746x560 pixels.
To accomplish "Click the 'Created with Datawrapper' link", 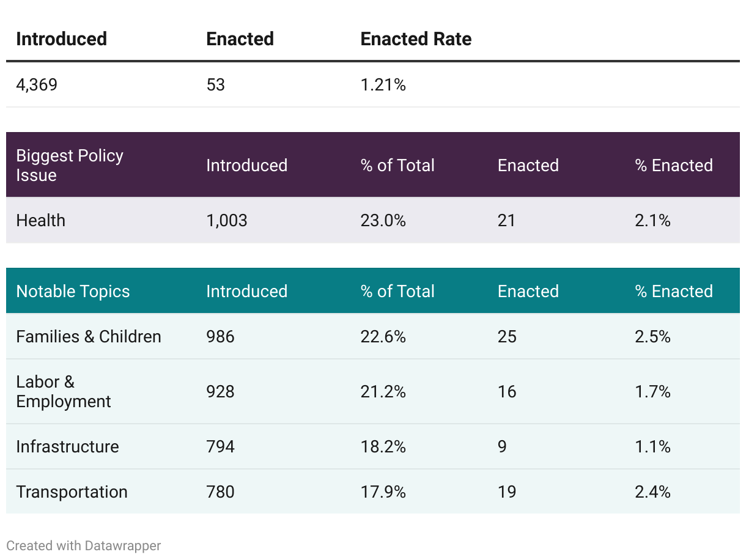I will click(84, 546).
